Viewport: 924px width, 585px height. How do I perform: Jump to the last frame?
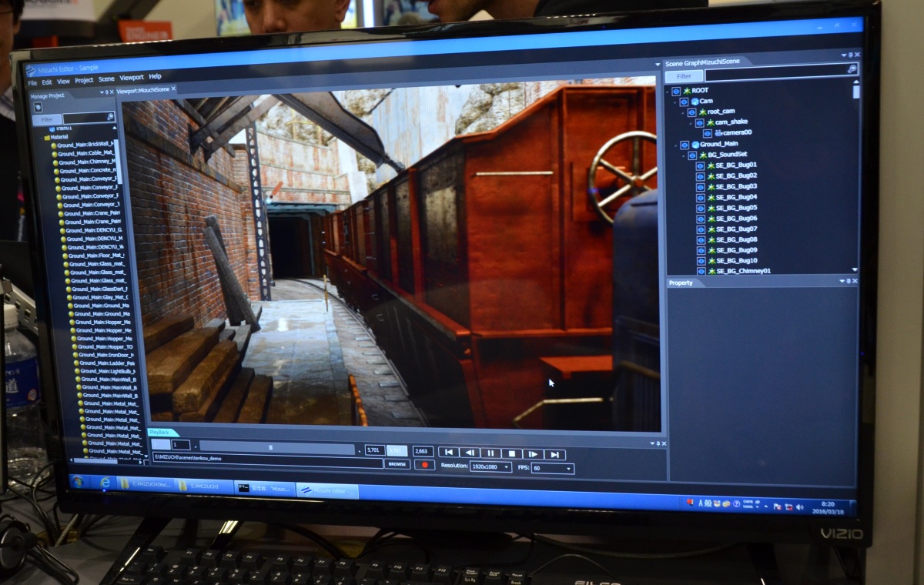click(x=554, y=455)
